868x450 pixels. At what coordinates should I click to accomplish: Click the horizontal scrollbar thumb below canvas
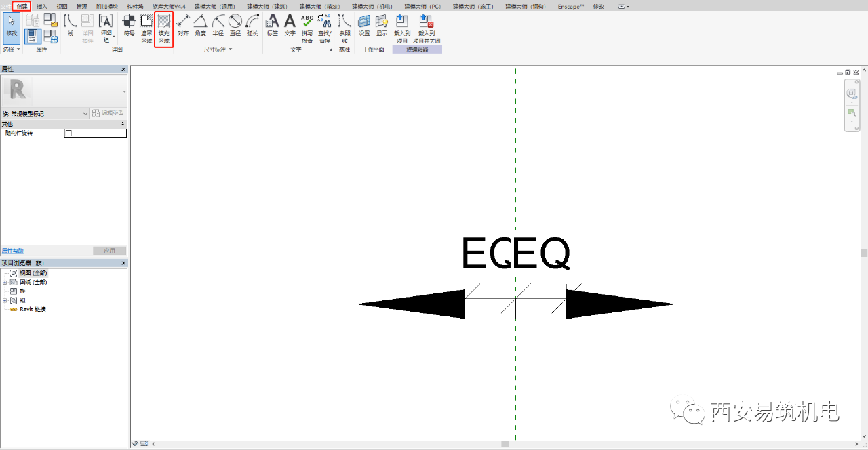505,444
